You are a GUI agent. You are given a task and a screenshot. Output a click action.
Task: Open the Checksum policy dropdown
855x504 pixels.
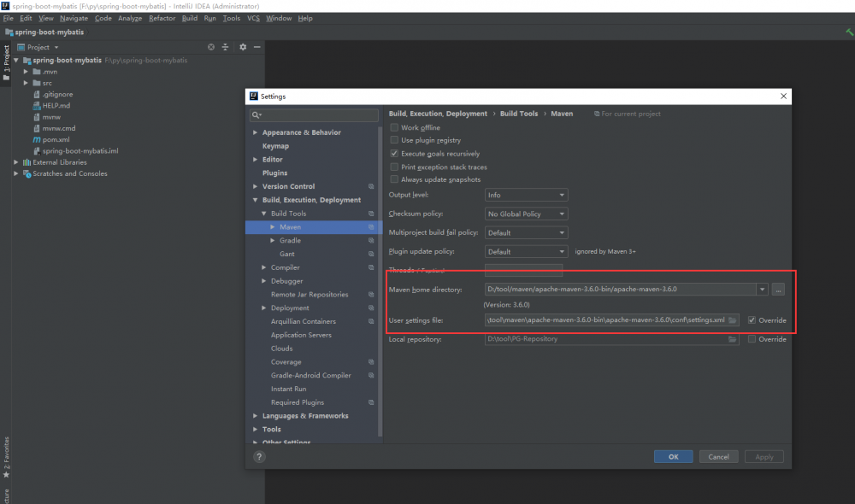pyautogui.click(x=526, y=214)
